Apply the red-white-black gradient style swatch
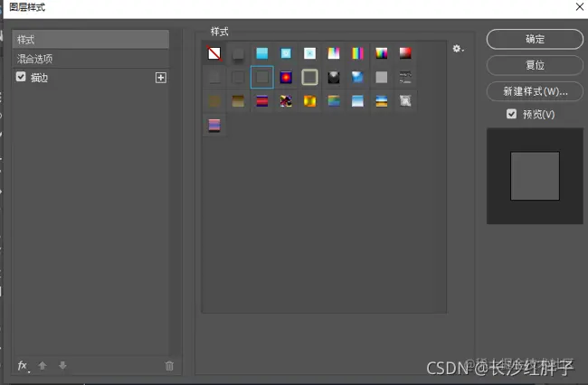588x385 pixels. tap(405, 53)
